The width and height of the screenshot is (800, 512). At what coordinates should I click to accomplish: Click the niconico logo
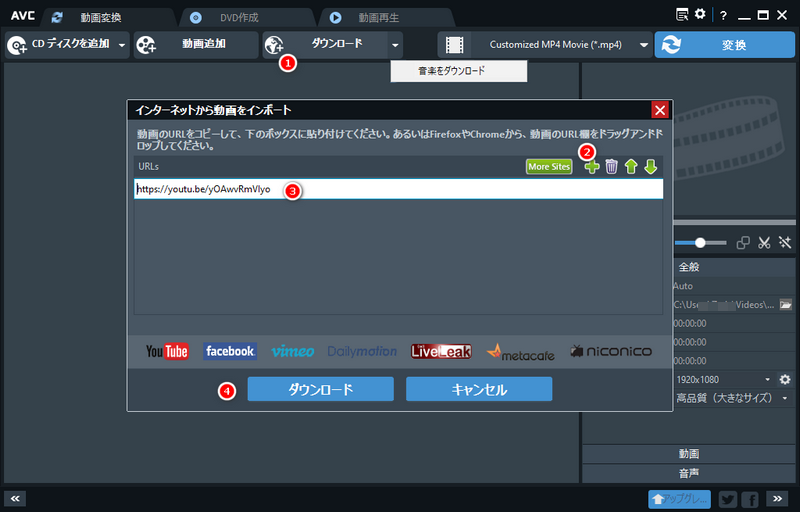(x=611, y=351)
